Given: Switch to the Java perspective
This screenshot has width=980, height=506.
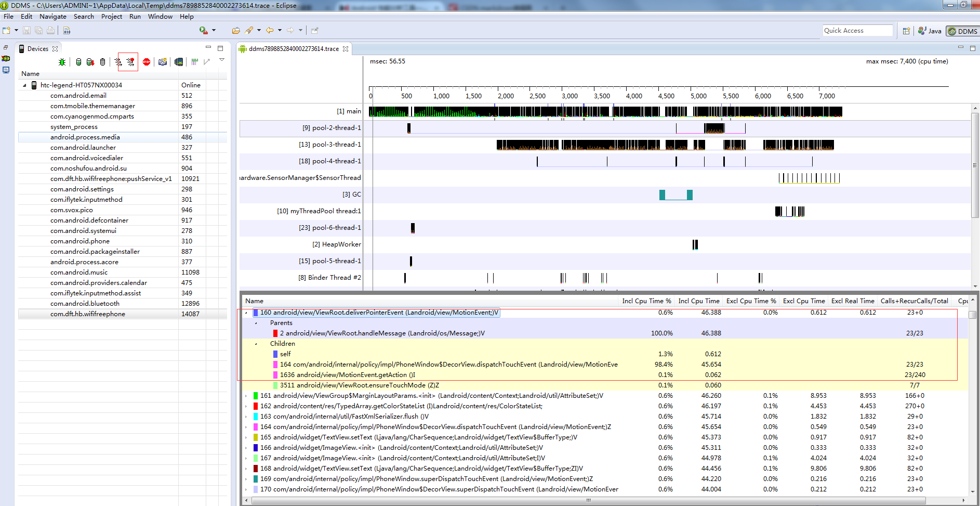Looking at the screenshot, I should click(x=930, y=31).
